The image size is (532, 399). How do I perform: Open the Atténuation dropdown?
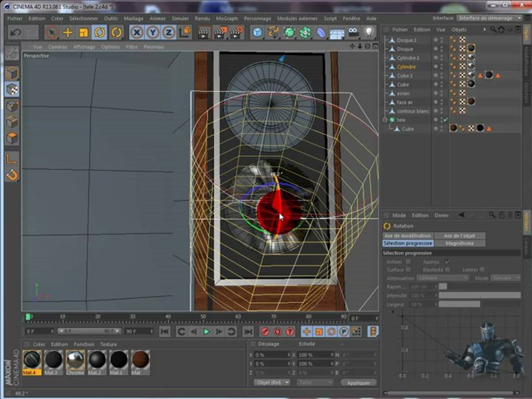442,278
